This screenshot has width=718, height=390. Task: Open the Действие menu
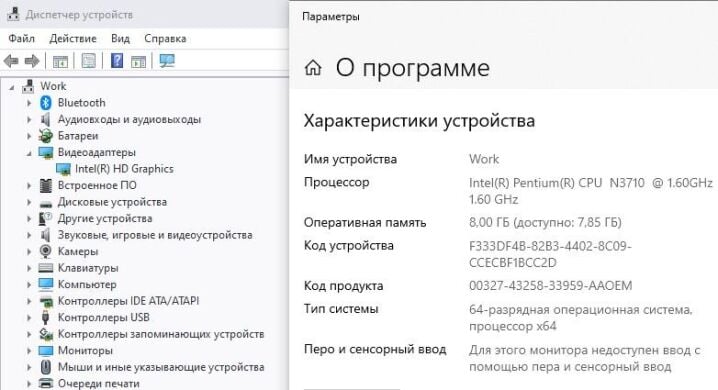coord(73,38)
